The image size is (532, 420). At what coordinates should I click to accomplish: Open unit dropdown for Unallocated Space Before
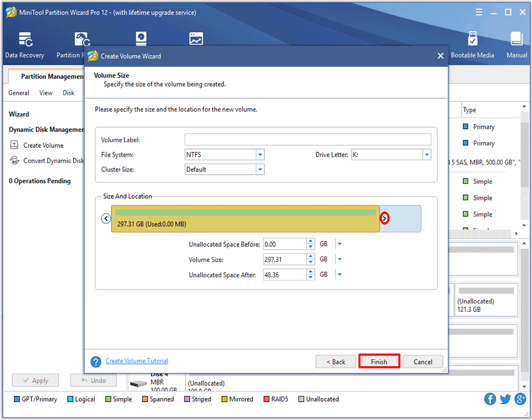tap(339, 244)
